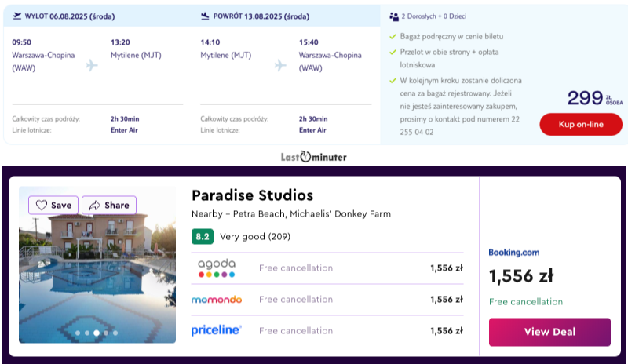Click the return 2h 30min travel time
This screenshot has width=628, height=364.
click(x=313, y=119)
